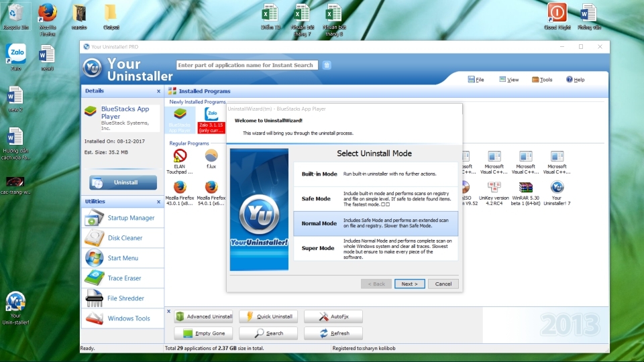Click 'Newly Installed Programs' group label
Screen dimensions: 644x362
pos(197,102)
